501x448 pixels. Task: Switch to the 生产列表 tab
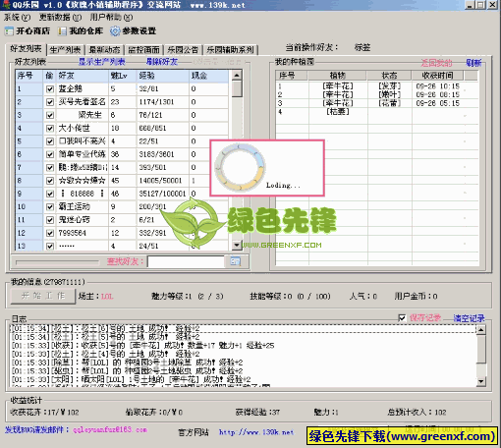click(65, 50)
